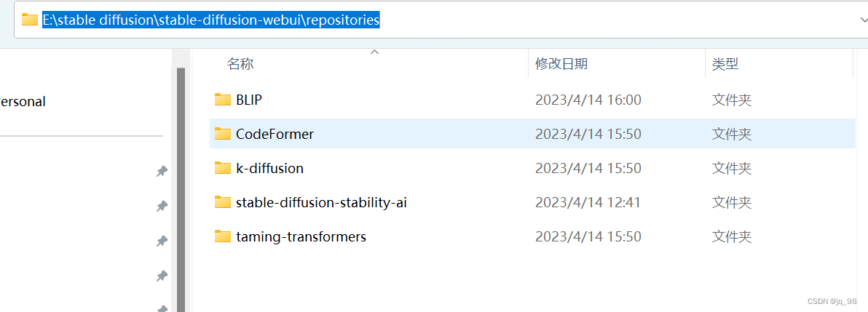Screen dimensions: 868x312
Task: Click the CodeFormer folder icon
Action: coord(223,134)
